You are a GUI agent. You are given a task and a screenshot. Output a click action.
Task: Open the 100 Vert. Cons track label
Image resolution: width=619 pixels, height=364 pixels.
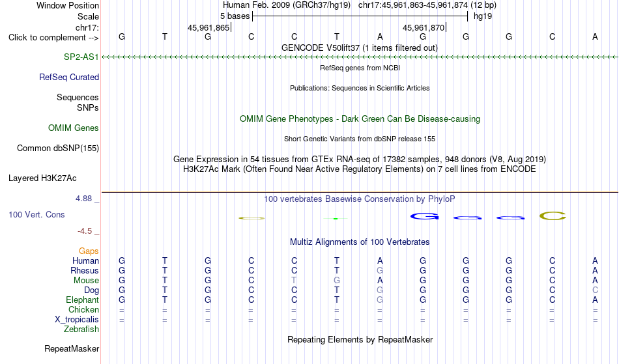tap(36, 215)
